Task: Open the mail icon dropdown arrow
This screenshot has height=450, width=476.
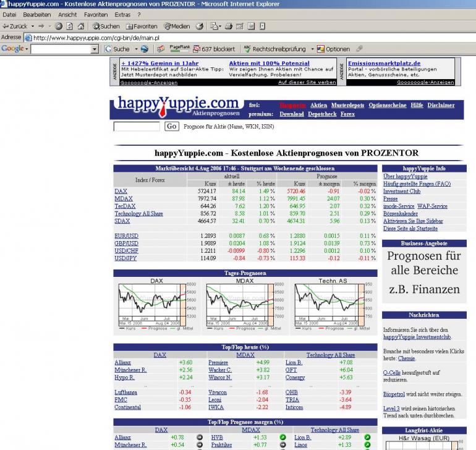Action: coord(220,27)
